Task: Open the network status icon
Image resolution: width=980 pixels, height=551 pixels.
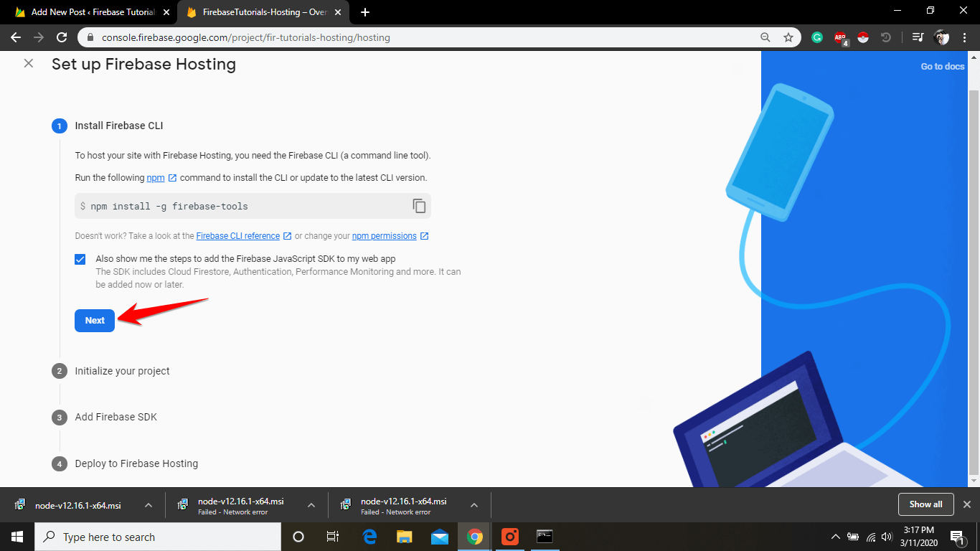Action: (871, 537)
